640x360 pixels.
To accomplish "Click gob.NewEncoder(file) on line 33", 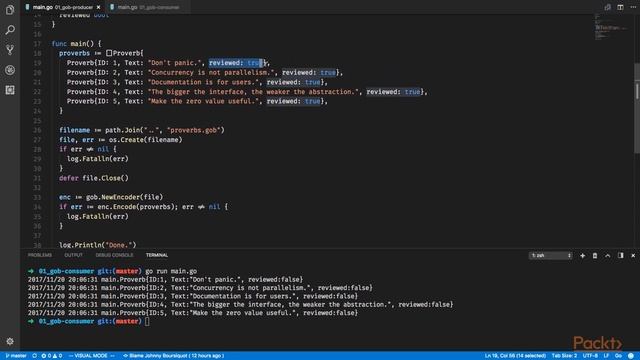I will [124, 197].
